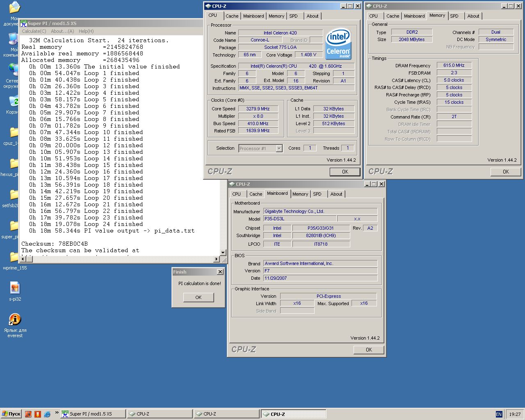The image size is (525, 420).
Task: Click the Super PI taskbar button
Action: [93, 414]
